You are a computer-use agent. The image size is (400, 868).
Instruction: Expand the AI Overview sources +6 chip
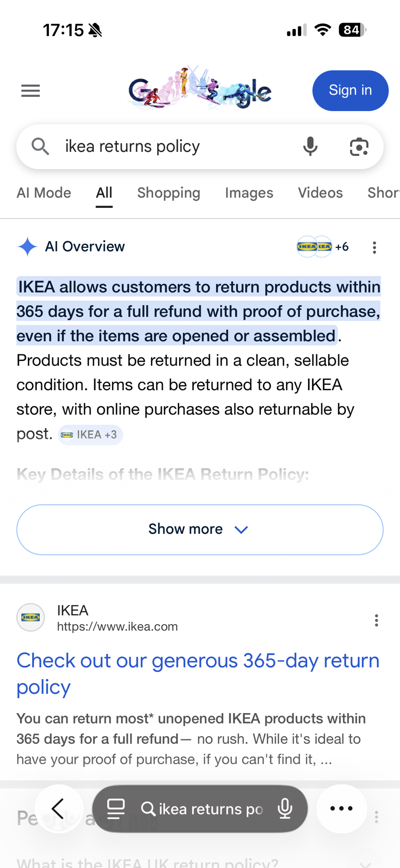click(x=323, y=247)
